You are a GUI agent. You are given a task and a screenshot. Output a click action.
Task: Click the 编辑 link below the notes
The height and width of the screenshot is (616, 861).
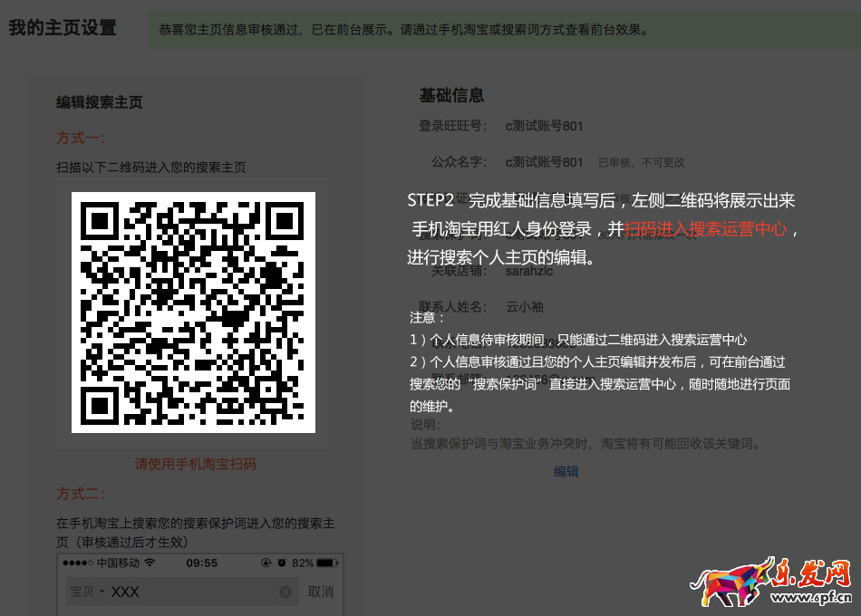click(566, 471)
